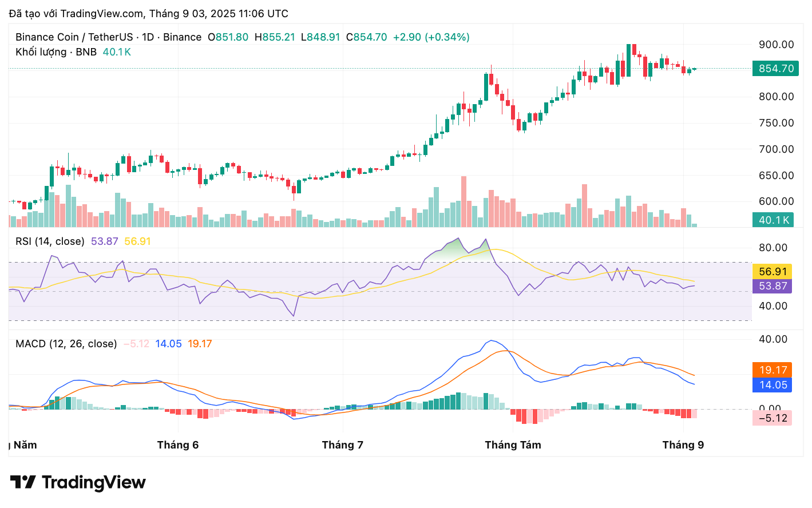This screenshot has width=812, height=508.
Task: Select the Tháng 9 time axis label
Action: (x=683, y=445)
